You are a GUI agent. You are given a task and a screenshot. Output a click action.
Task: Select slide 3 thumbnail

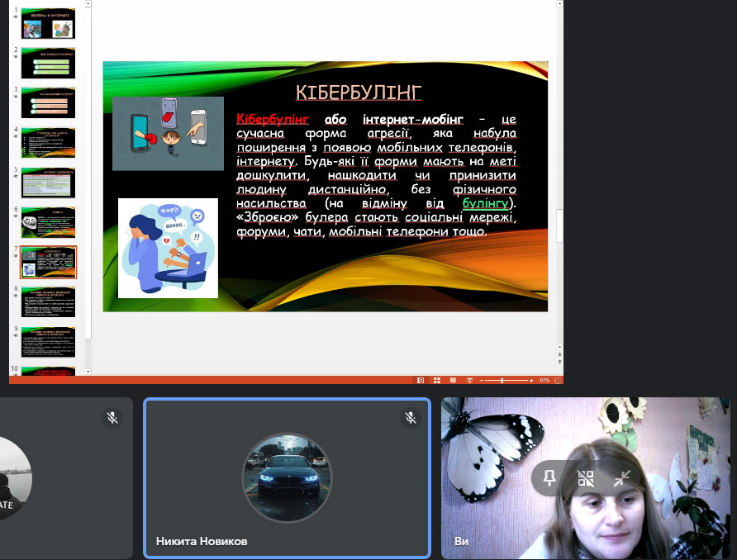point(48,103)
